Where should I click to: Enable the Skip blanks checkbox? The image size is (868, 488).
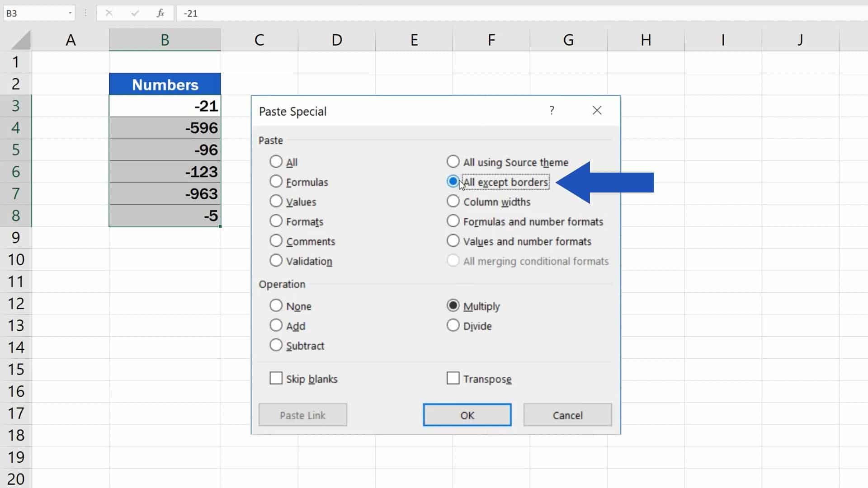click(x=276, y=379)
